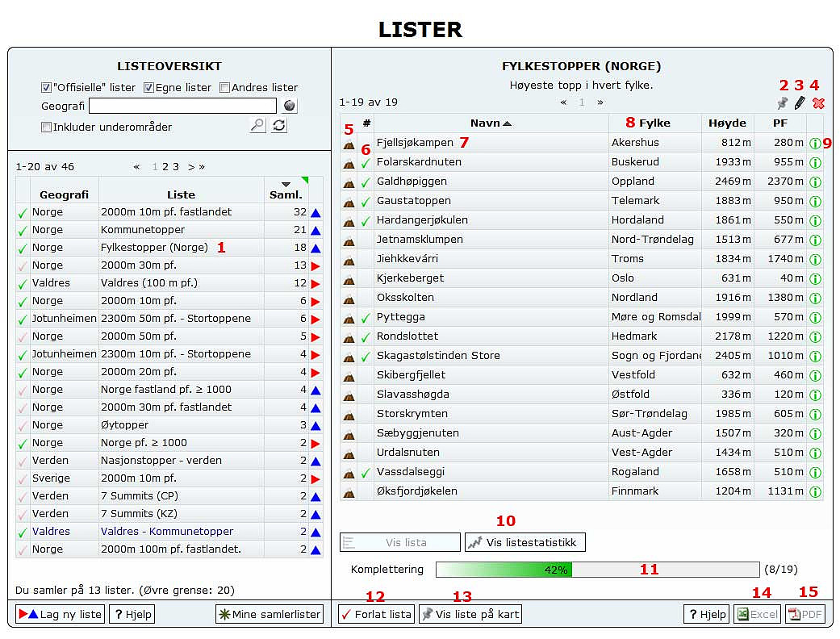Click the Komplettering progress bar at 42%
840x639 pixels.
coord(598,570)
